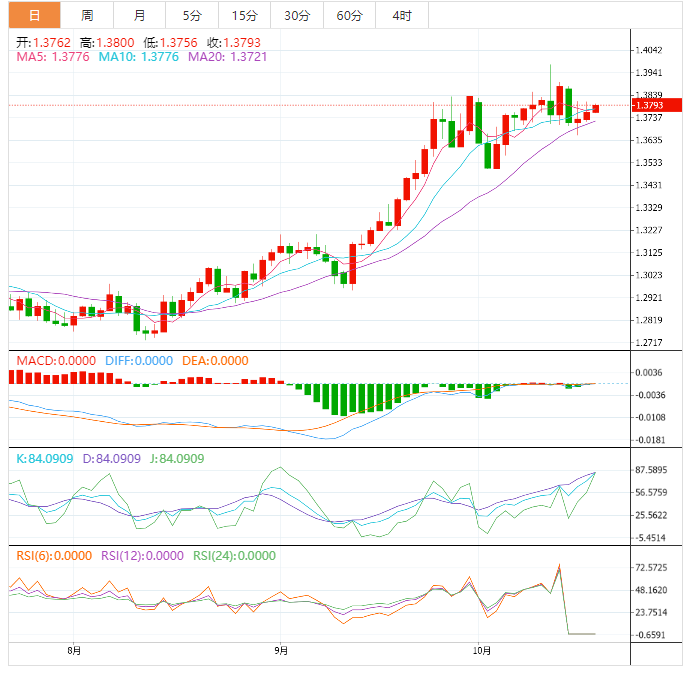Image resolution: width=694 pixels, height=673 pixels.
Task: Click the 9月 date axis marker
Action: [x=281, y=651]
